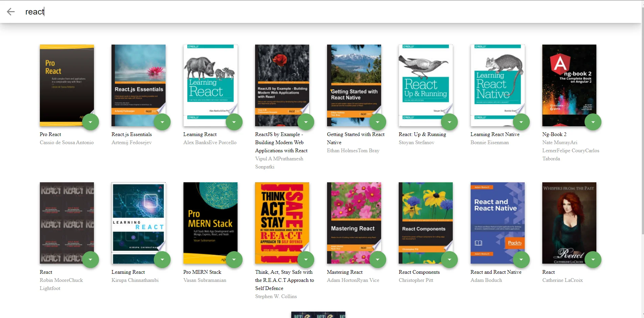
Task: Click author 'Vasan Subramanian'
Action: click(x=205, y=280)
